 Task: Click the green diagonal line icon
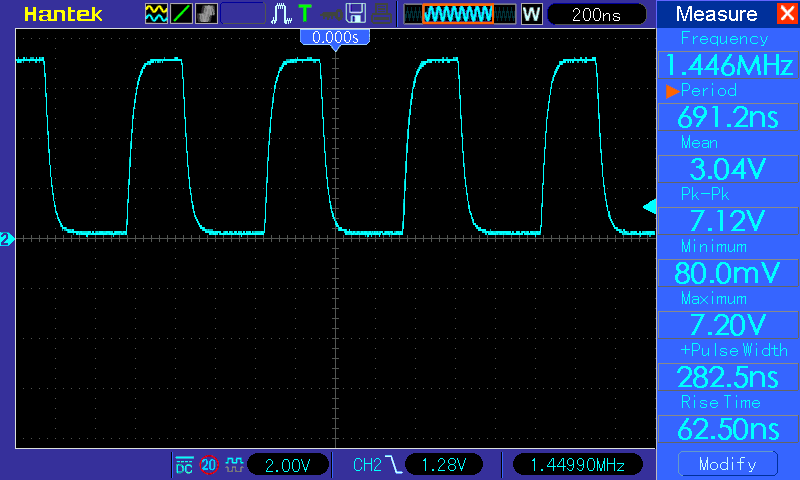[x=182, y=14]
